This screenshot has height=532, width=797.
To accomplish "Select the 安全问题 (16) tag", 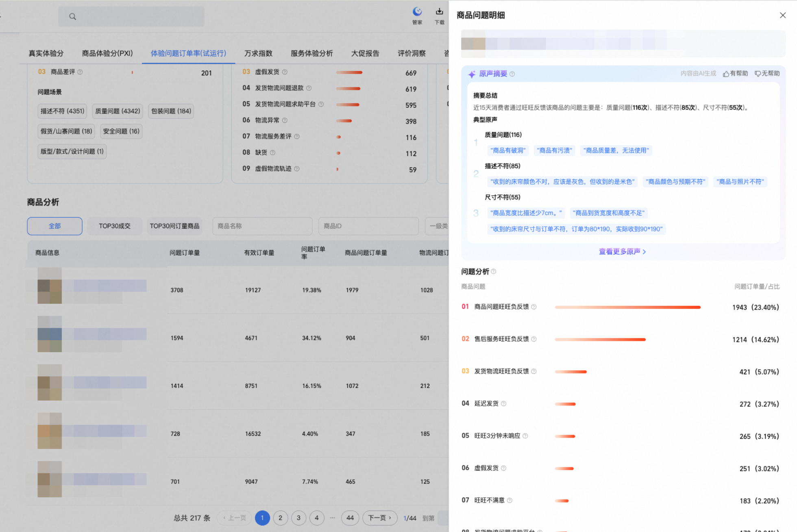I will pyautogui.click(x=121, y=131).
